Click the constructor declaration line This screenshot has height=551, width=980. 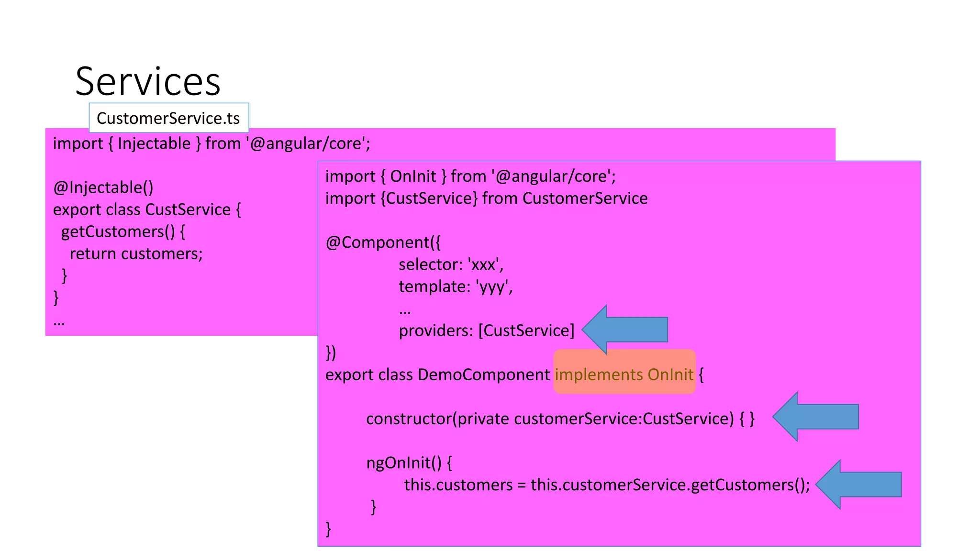pyautogui.click(x=560, y=419)
